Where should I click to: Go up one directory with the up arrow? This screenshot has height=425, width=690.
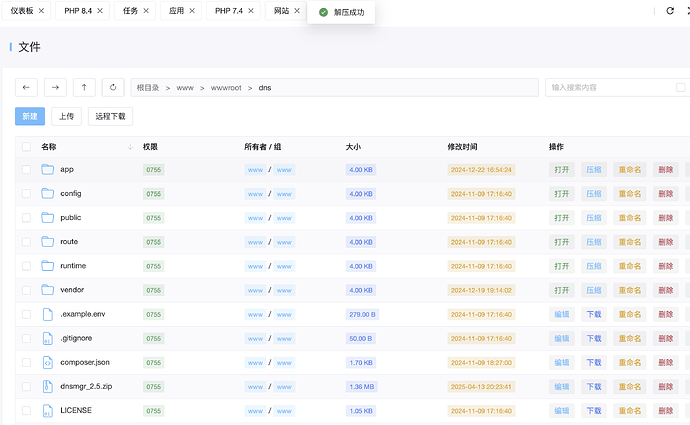pos(84,87)
